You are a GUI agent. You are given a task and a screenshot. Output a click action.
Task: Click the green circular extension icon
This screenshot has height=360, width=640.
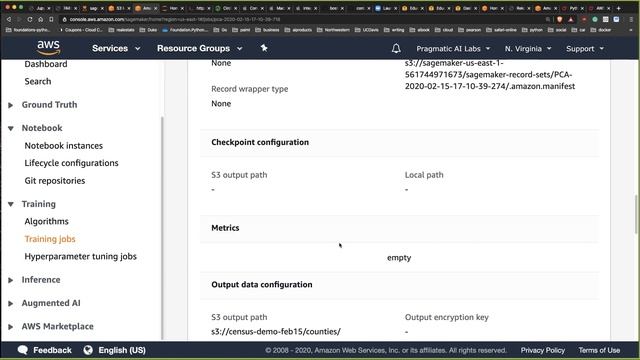595,19
